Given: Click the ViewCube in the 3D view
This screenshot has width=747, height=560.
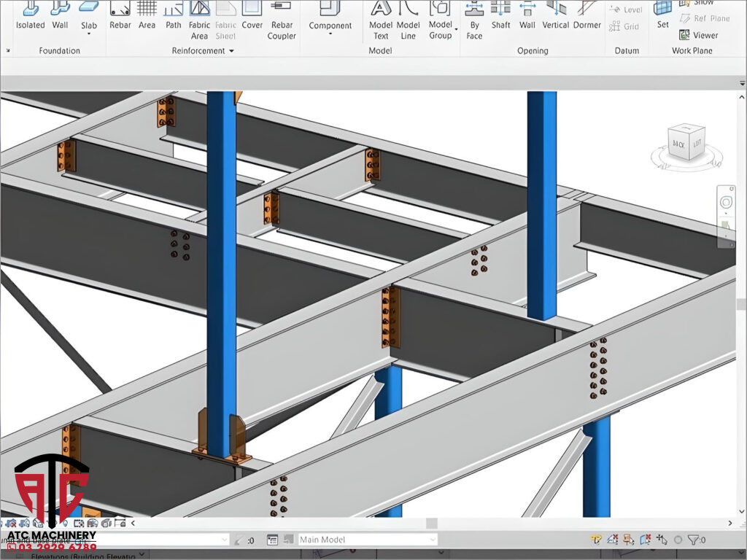Looking at the screenshot, I should point(686,144).
